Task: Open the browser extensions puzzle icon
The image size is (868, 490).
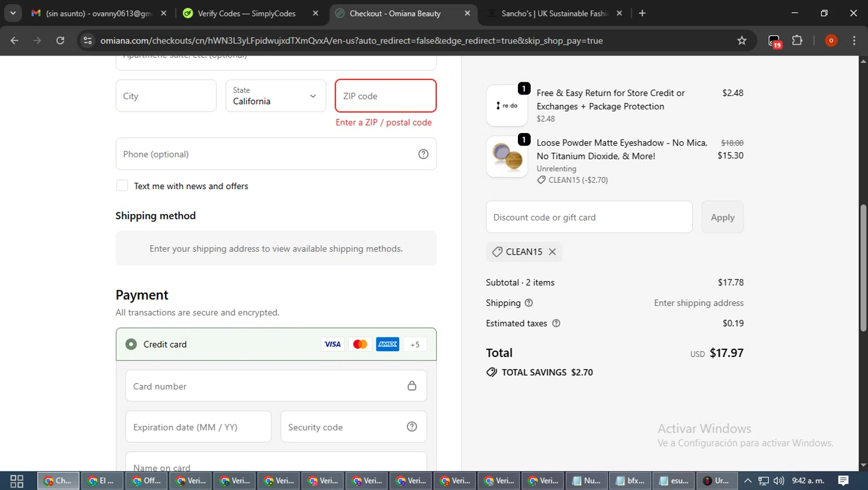Action: (x=797, y=40)
